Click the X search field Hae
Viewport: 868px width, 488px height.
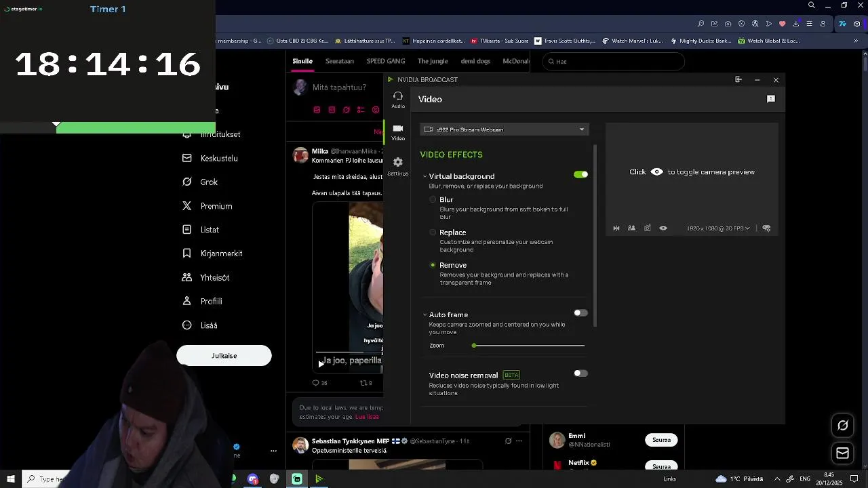point(613,62)
